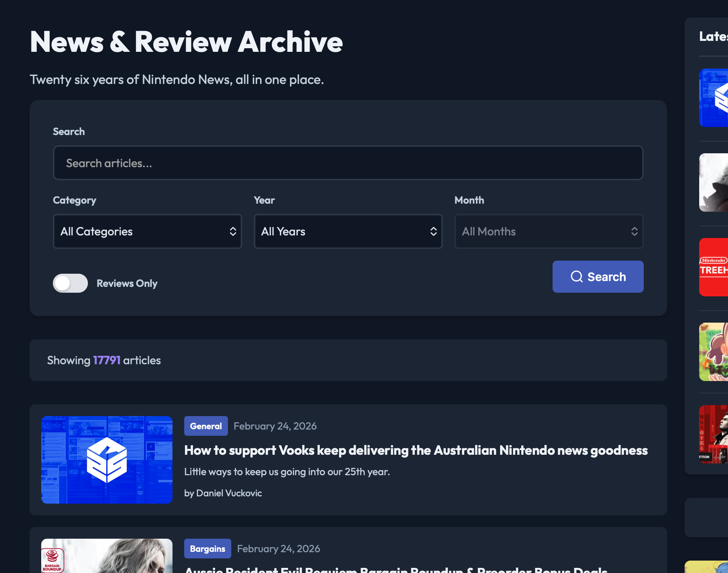Click the Bargains category tag
Screen dimensions: 728x573
(207, 549)
